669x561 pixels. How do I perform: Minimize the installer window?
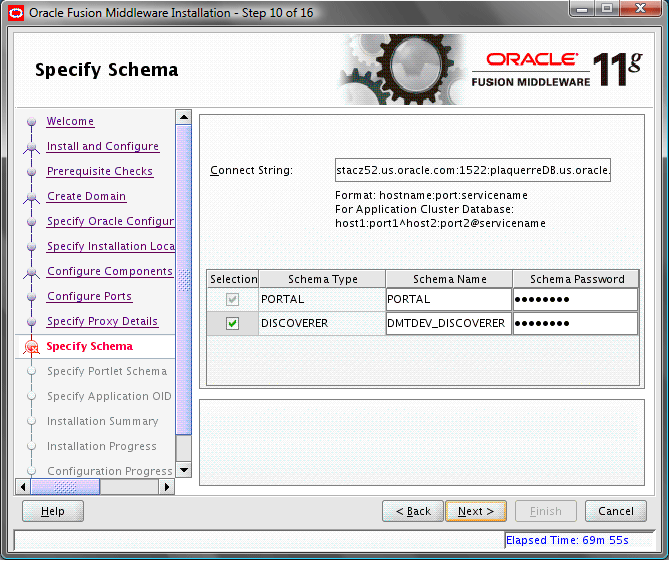pyautogui.click(x=584, y=9)
